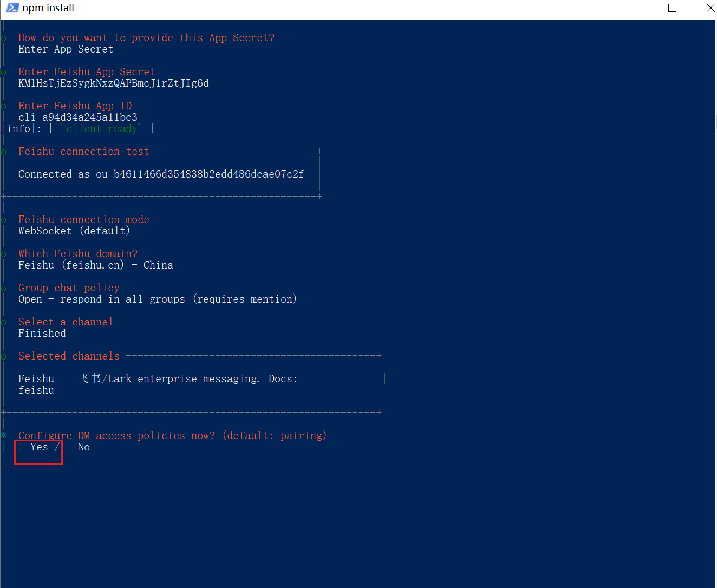The image size is (717, 588).
Task: Click the 'Enter App Secret' answer text
Action: click(66, 49)
